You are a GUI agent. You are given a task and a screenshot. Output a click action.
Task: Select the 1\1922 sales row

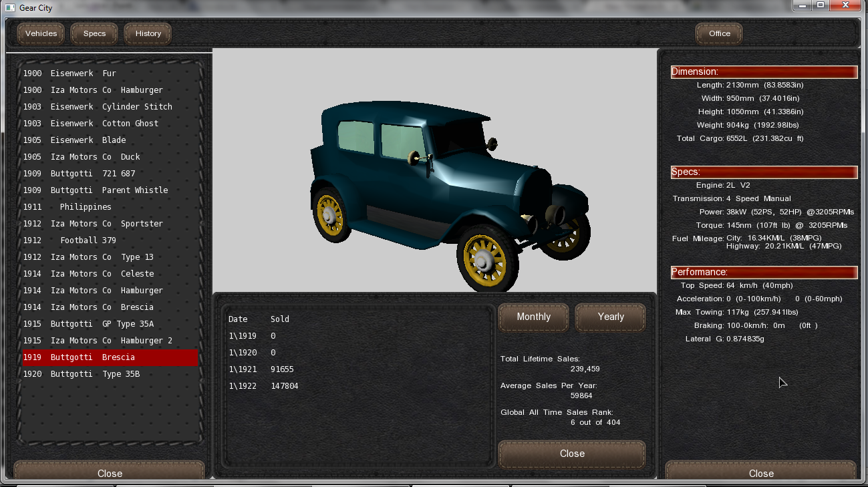(x=263, y=386)
